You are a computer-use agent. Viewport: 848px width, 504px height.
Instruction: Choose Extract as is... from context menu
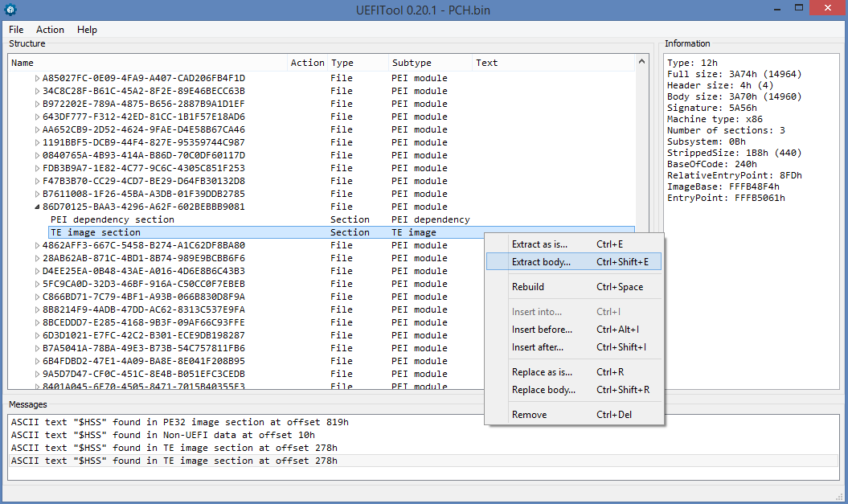point(573,244)
